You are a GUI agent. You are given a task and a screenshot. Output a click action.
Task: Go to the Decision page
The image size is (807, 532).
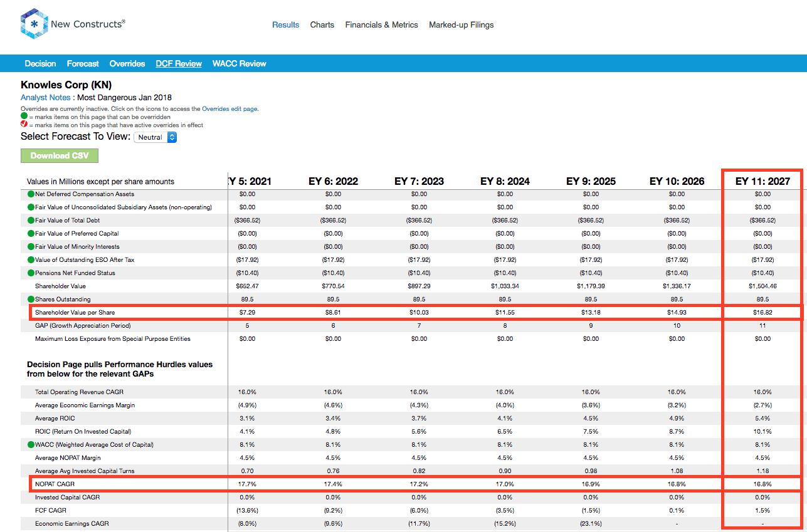[40, 64]
